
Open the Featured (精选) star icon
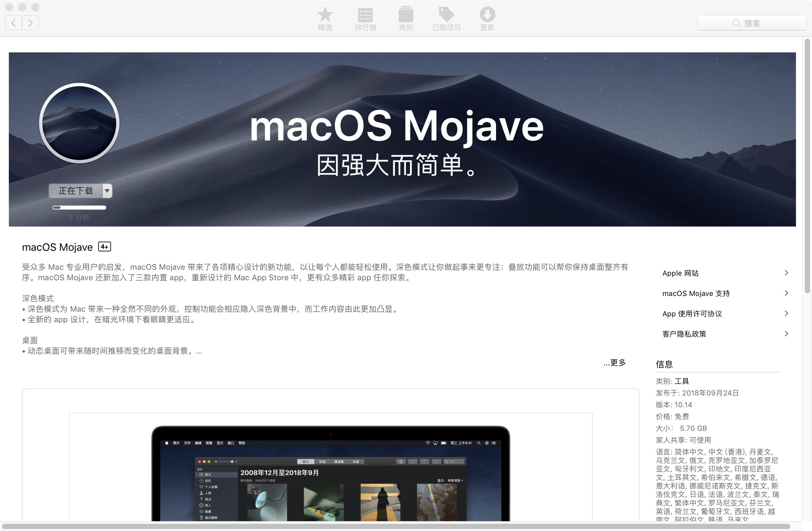[325, 15]
